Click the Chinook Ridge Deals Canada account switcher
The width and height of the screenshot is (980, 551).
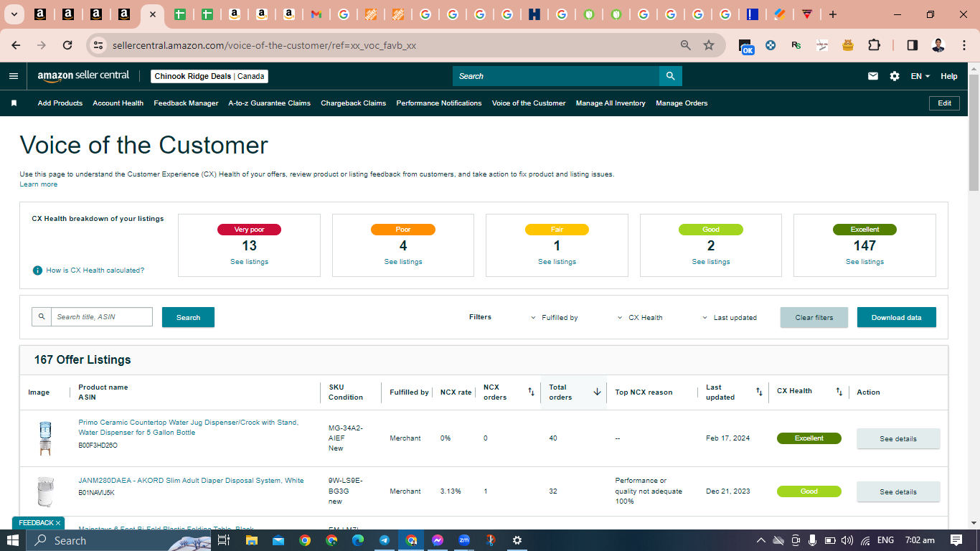point(209,76)
